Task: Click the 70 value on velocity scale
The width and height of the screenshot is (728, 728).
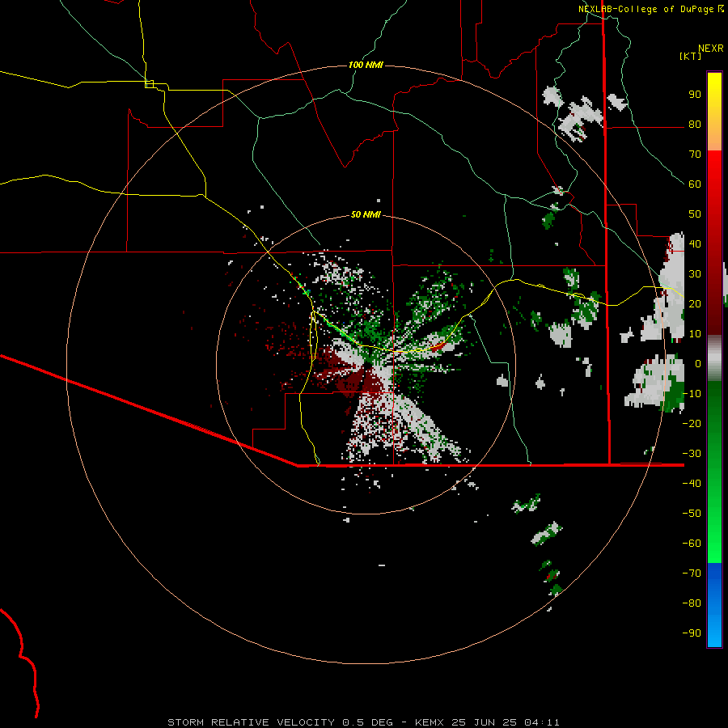Action: click(x=695, y=154)
